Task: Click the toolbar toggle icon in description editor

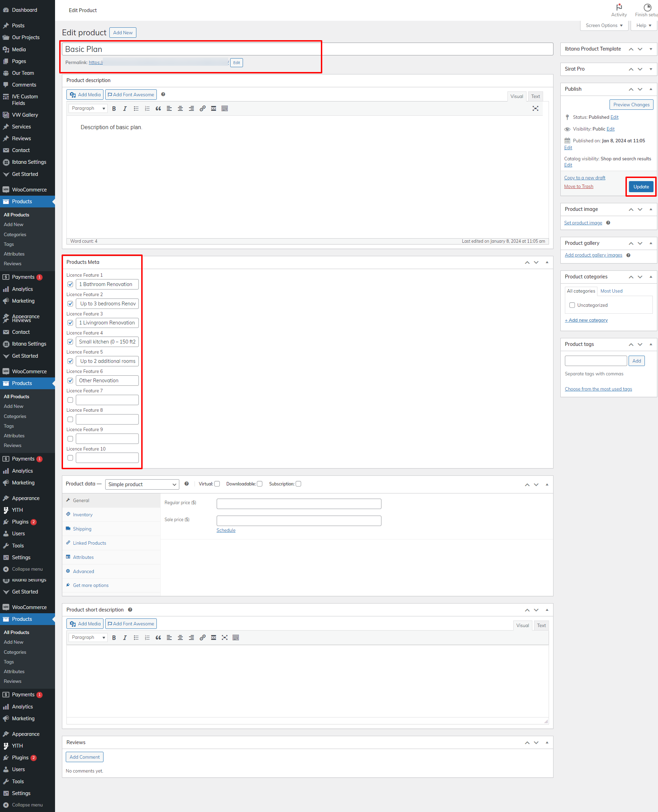Action: [x=224, y=108]
